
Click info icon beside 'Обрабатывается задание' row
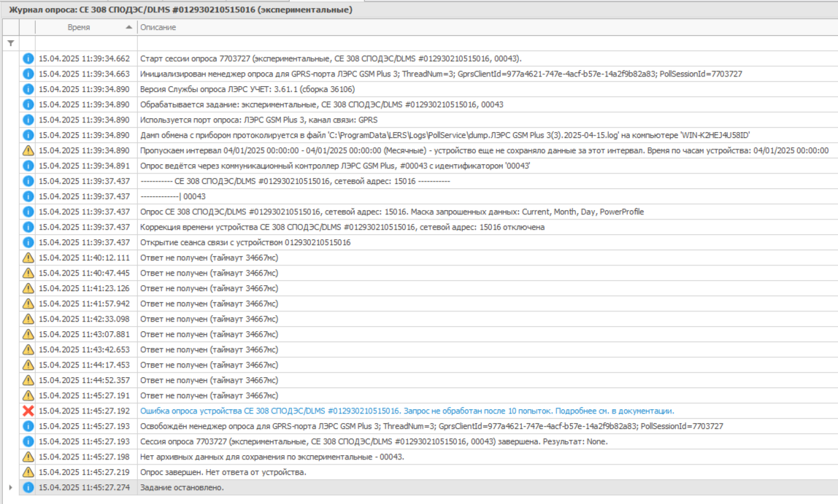point(28,104)
